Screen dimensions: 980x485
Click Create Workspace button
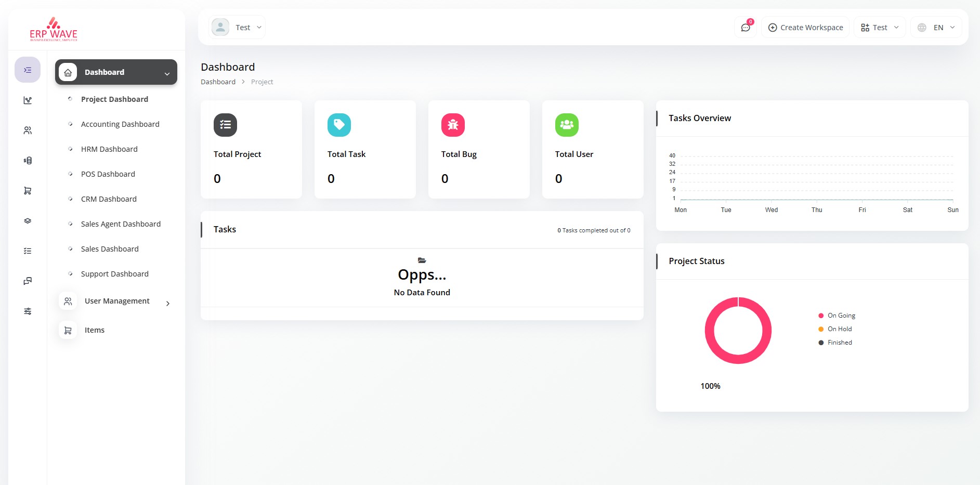[x=805, y=28]
